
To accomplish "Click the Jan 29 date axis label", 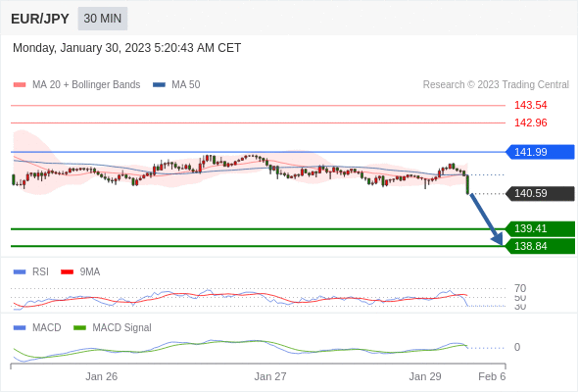I will [425, 376].
